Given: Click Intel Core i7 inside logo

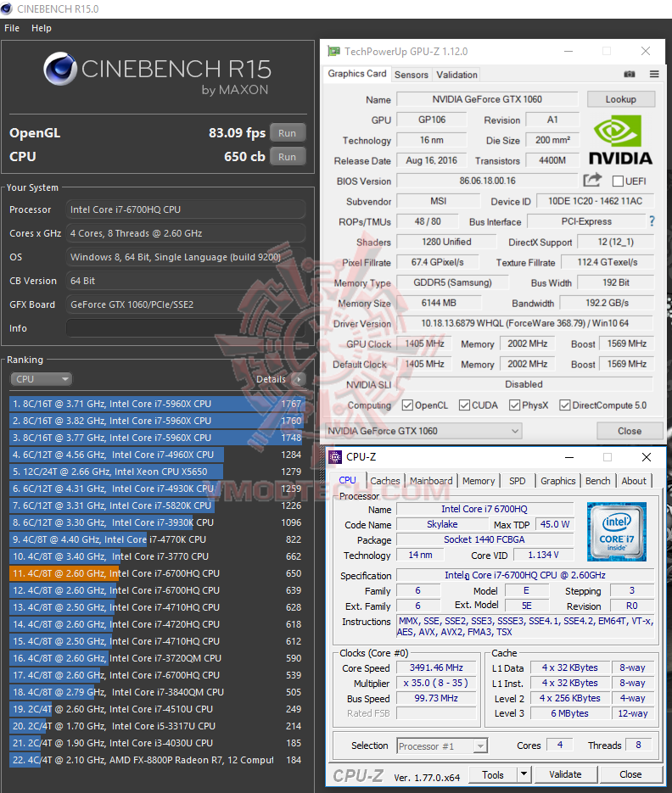Looking at the screenshot, I should coord(617,532).
